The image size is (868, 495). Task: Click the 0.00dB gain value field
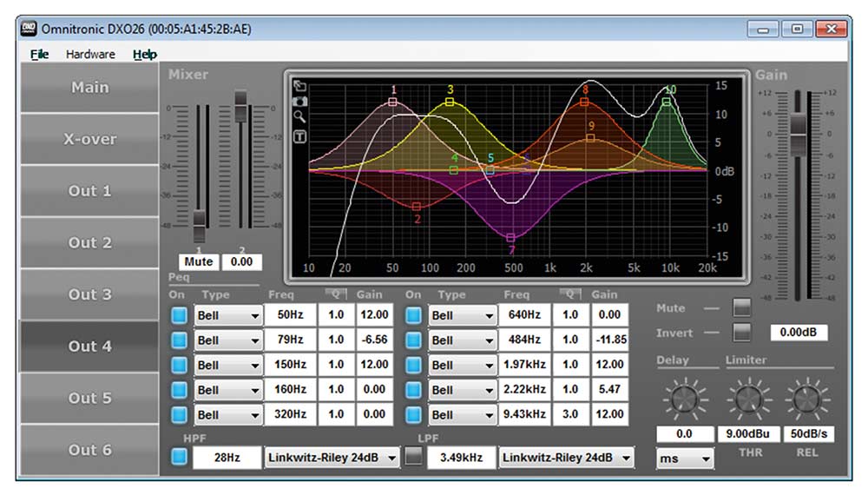click(x=799, y=333)
